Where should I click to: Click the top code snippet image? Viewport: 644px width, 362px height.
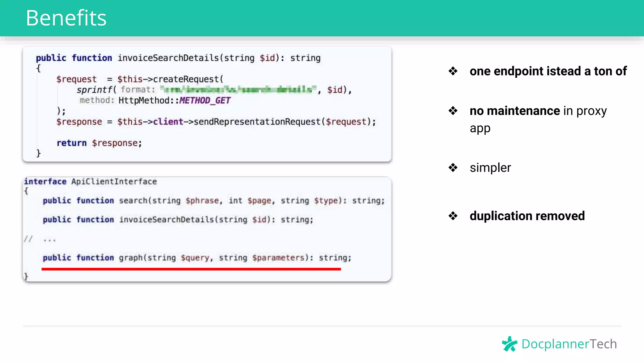coord(207,104)
